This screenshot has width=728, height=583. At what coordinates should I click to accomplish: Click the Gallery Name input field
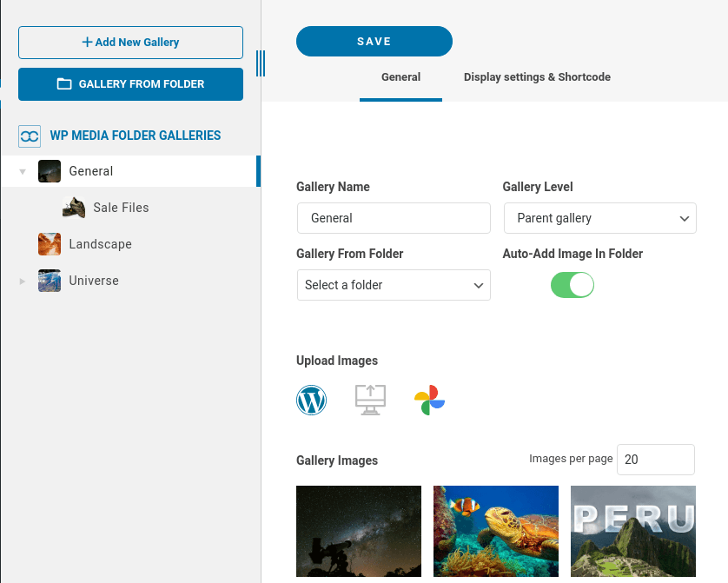(x=394, y=218)
